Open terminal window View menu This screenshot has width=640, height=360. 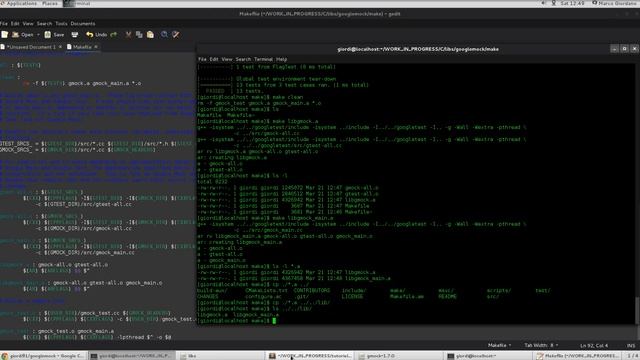227,59
